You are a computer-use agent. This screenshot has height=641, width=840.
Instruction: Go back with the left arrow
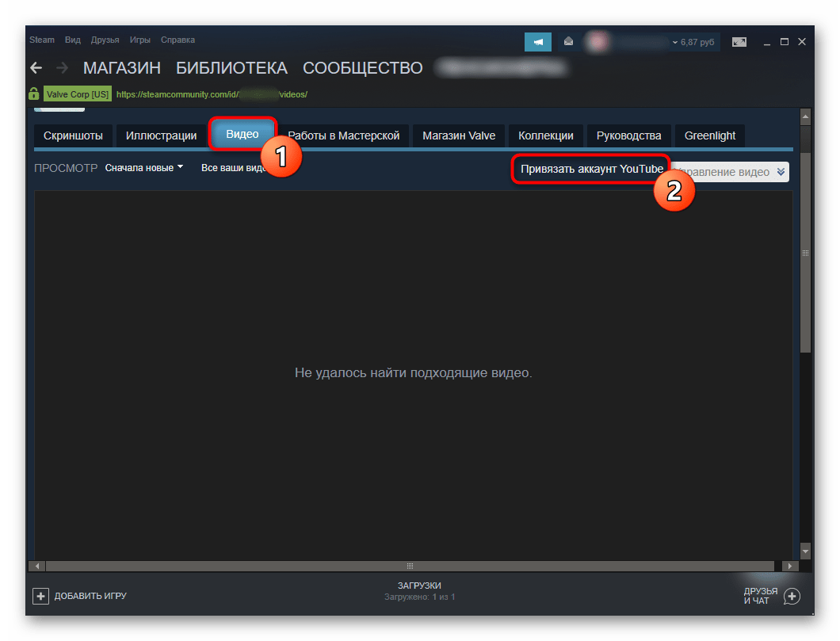pos(36,68)
